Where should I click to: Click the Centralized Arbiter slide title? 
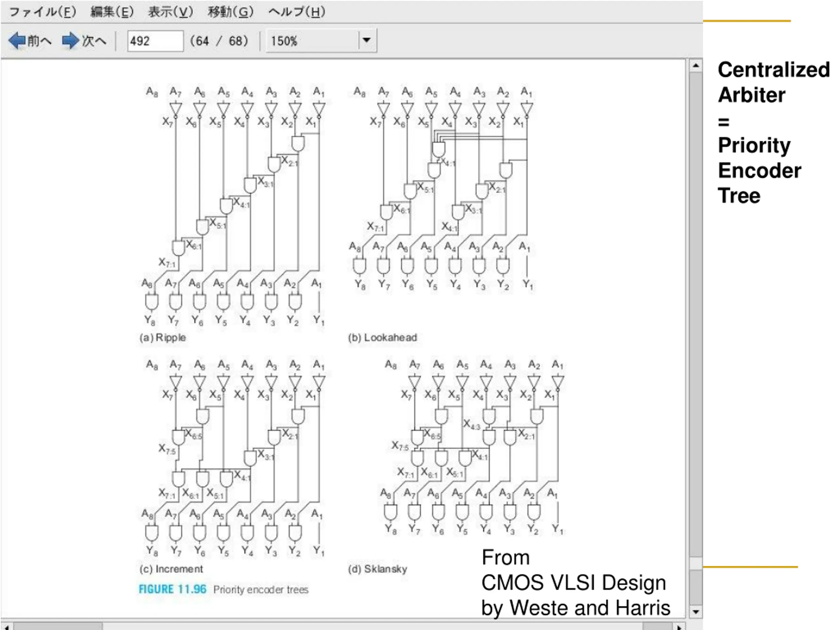[x=773, y=133]
